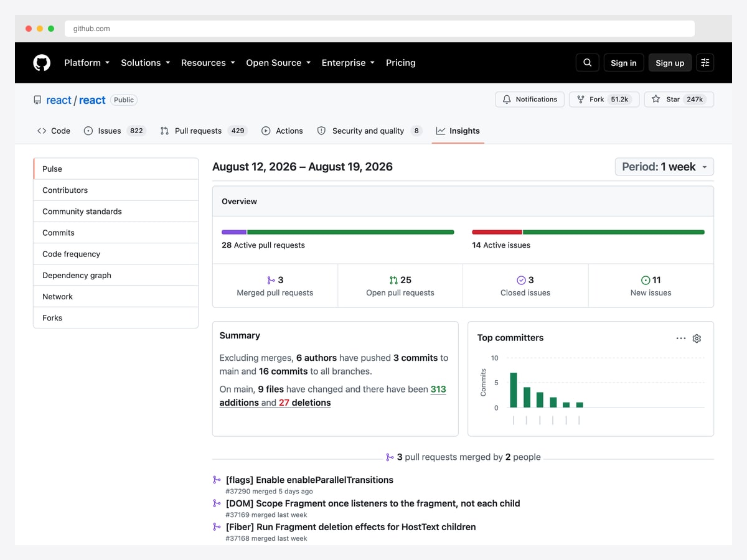Open the Top committers three-dot menu
747x560 pixels.
click(x=681, y=338)
